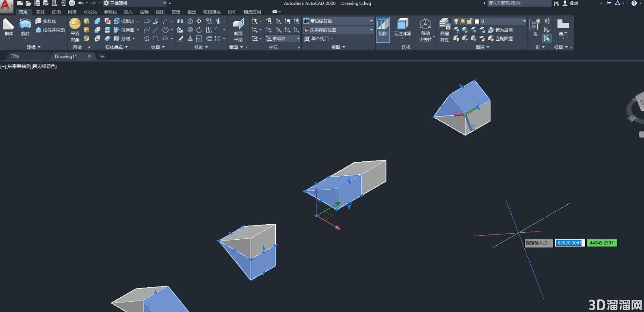Click the 组 group icon
This screenshot has width=644, height=312.
point(535,27)
